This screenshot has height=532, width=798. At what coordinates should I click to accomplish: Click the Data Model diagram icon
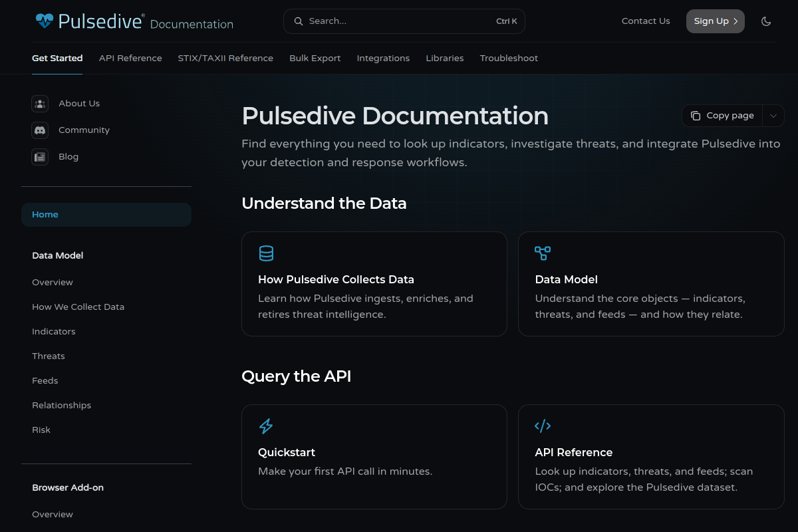coord(543,253)
